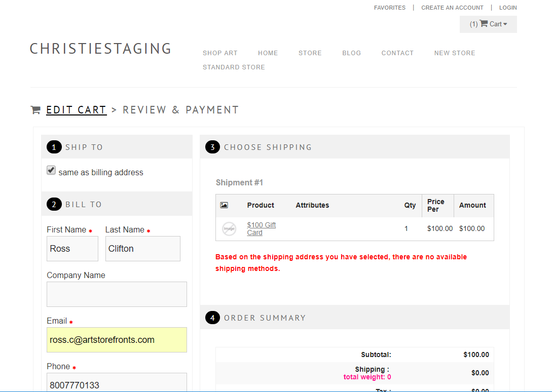Viewport: 552px width, 392px height.
Task: Click the Edit Cart link
Action: click(76, 110)
